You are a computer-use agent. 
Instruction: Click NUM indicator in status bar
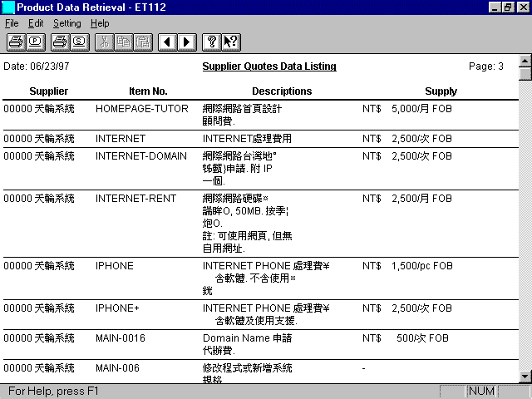point(481,392)
